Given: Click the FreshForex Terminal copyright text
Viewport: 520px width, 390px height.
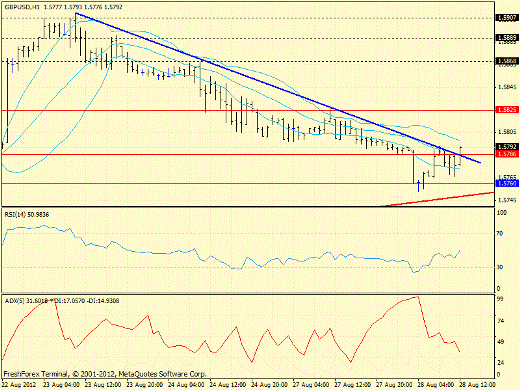Looking at the screenshot, I should click(x=105, y=374).
